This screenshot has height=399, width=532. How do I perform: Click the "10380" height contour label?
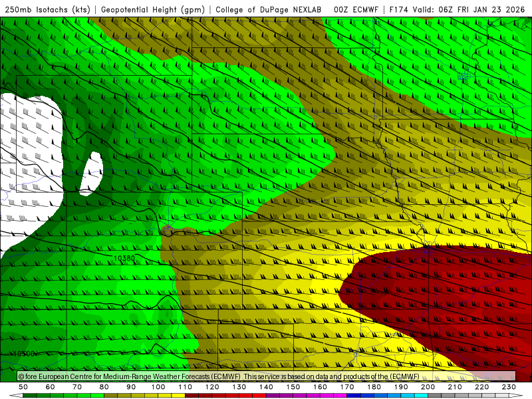[124, 259]
